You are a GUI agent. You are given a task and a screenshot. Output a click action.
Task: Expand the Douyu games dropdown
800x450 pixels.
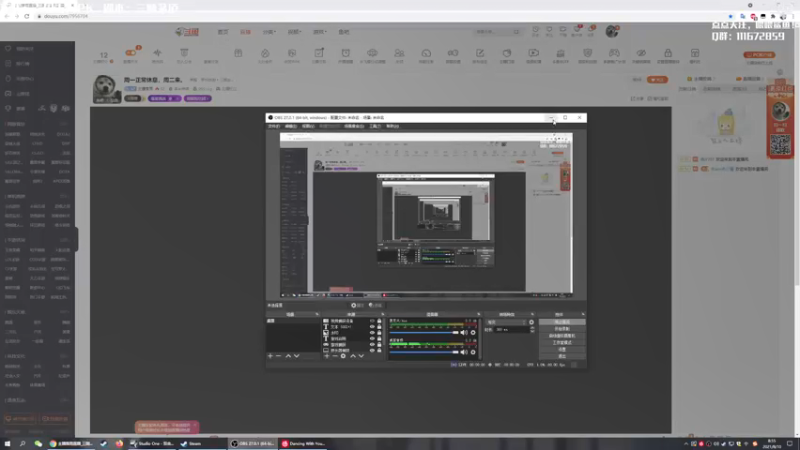pos(320,32)
